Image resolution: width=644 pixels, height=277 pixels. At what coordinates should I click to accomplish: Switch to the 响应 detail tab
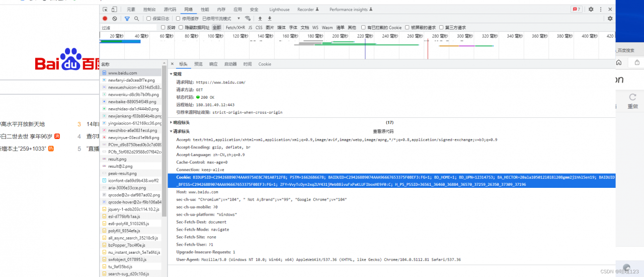click(x=213, y=64)
